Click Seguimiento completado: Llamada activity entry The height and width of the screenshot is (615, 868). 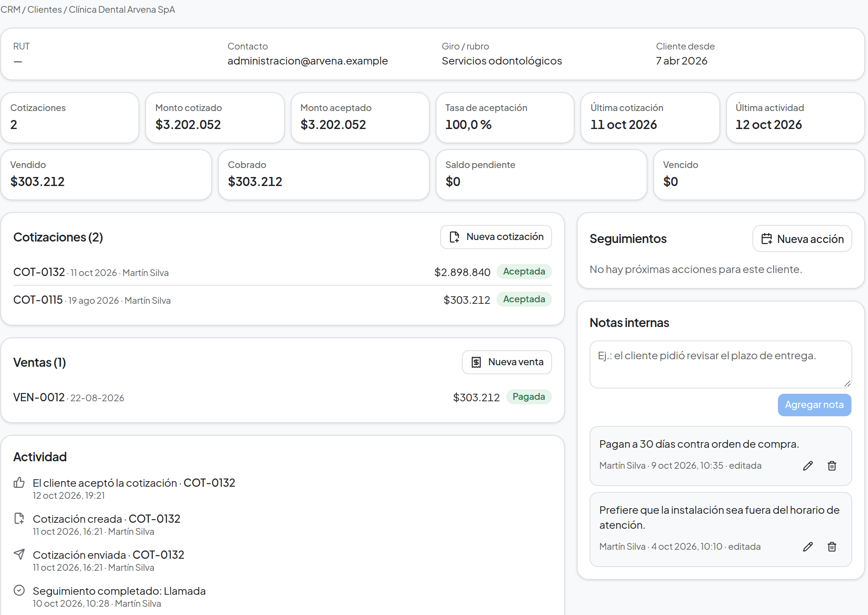(x=119, y=591)
